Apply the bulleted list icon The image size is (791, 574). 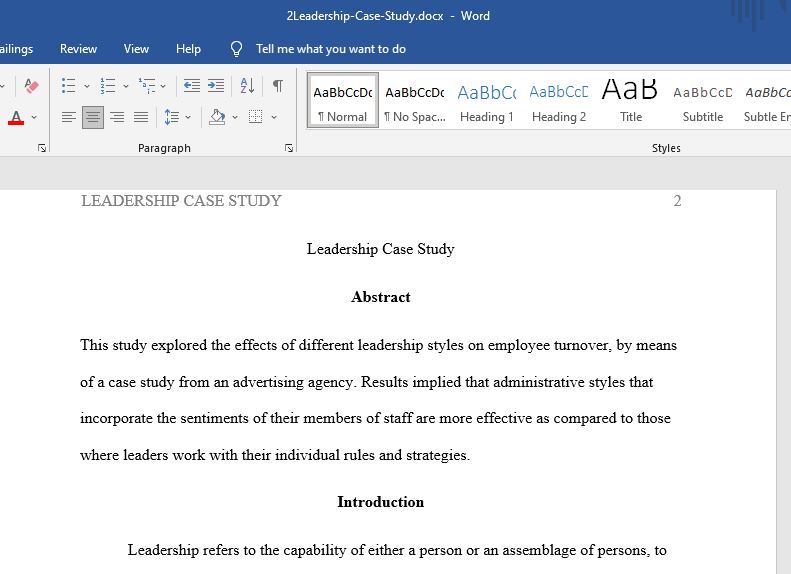[x=69, y=86]
